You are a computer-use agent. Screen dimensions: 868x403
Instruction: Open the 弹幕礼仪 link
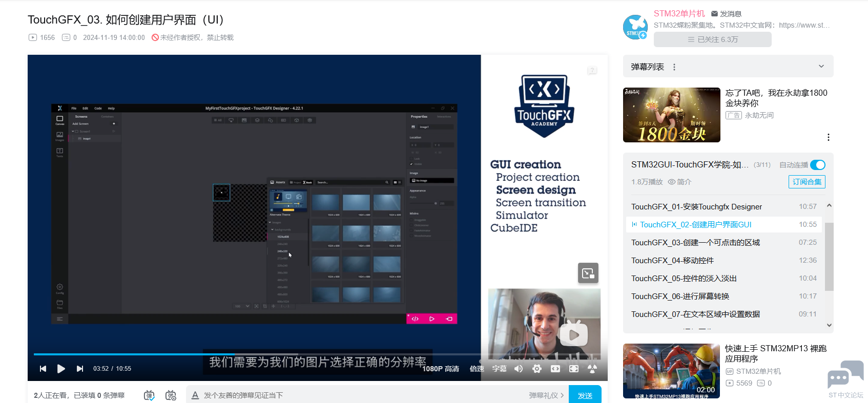(546, 395)
